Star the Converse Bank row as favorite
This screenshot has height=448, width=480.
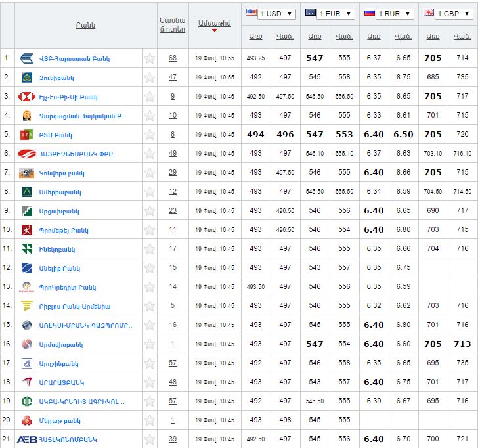point(150,173)
